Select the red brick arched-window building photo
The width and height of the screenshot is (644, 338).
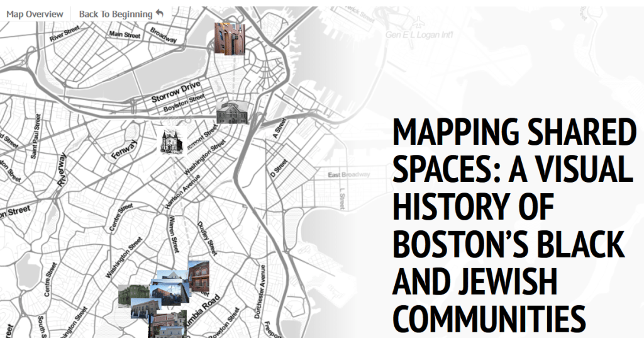pyautogui.click(x=199, y=276)
